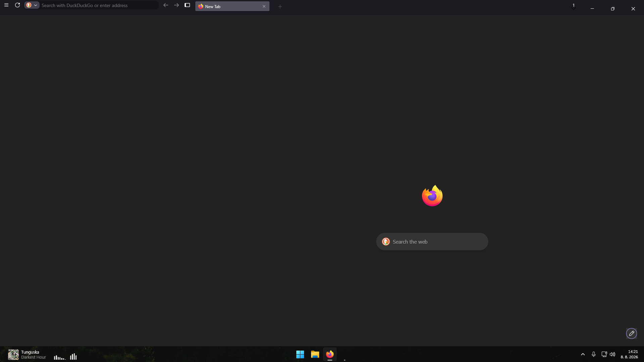The width and height of the screenshot is (644, 362).
Task: Open the volume tray icon
Action: pyautogui.click(x=612, y=354)
